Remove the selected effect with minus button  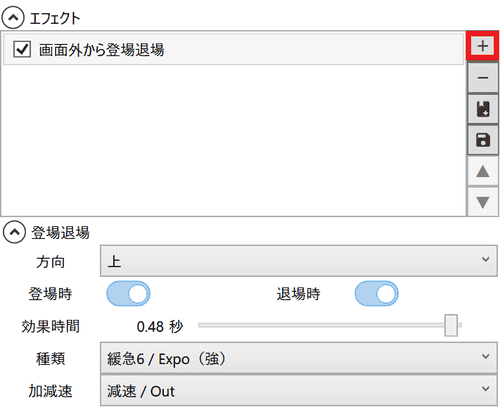pyautogui.click(x=482, y=78)
